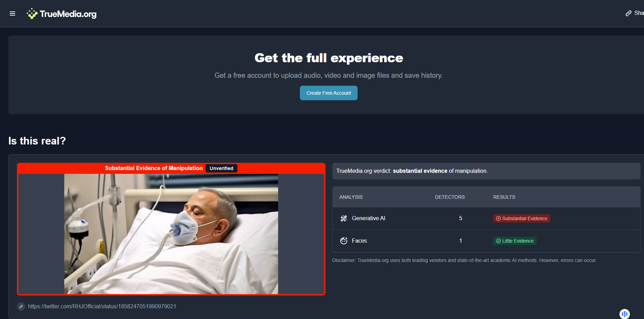Click the link icon beside the Twitter URL

(21, 307)
